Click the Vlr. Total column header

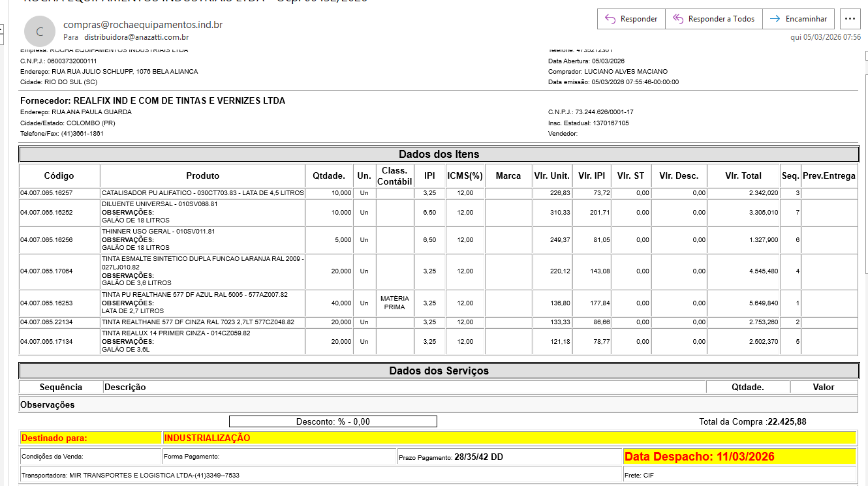(x=743, y=175)
